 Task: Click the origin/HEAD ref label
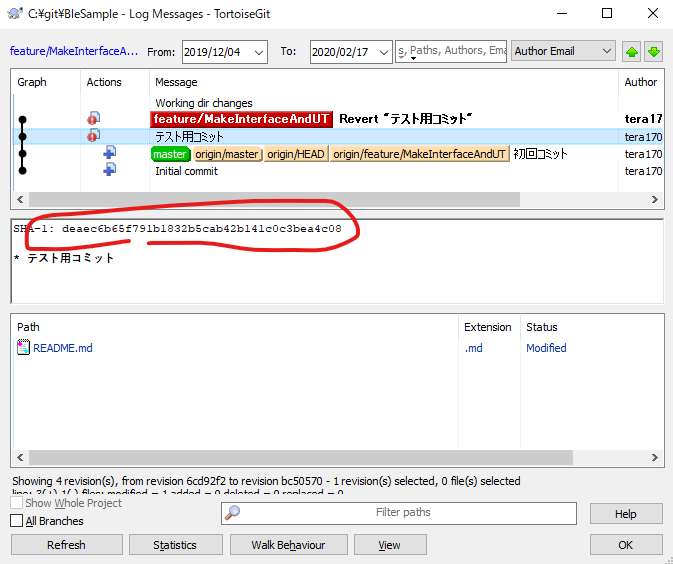[x=296, y=154]
